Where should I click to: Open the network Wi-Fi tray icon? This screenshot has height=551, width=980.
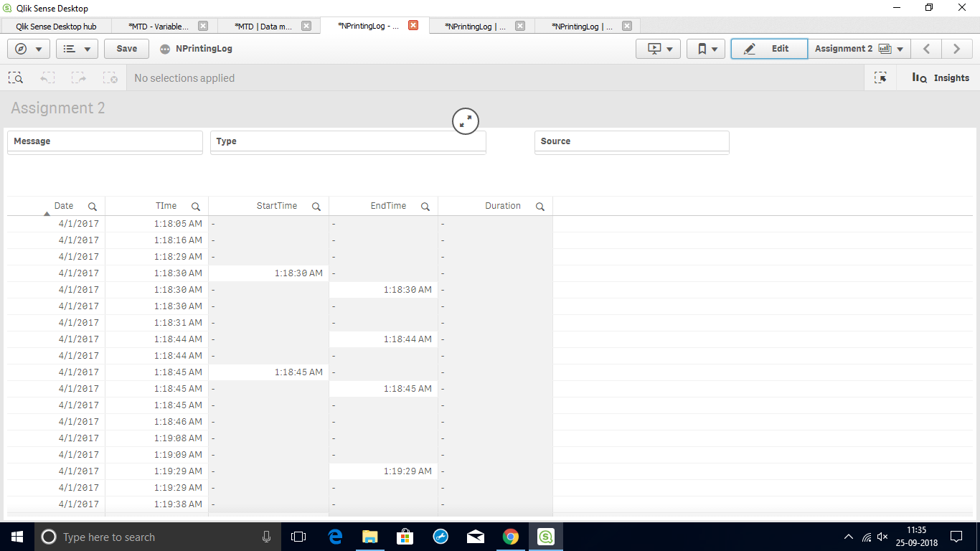(867, 537)
